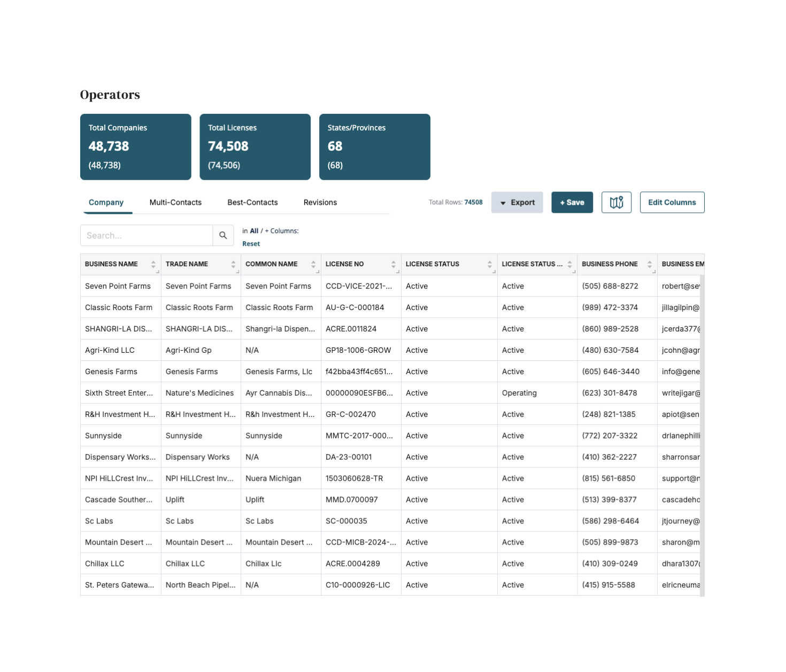Select the Total Licenses 74,508 card

coord(255,147)
